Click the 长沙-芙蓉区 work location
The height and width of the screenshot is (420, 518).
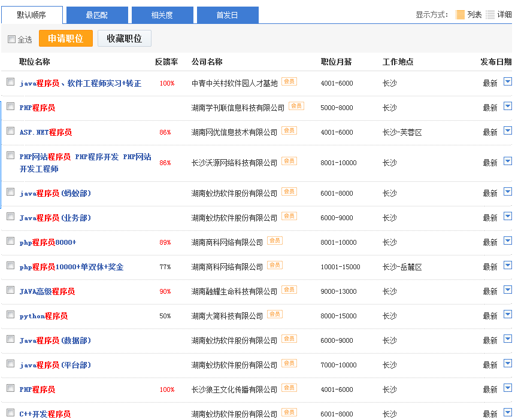coord(402,132)
